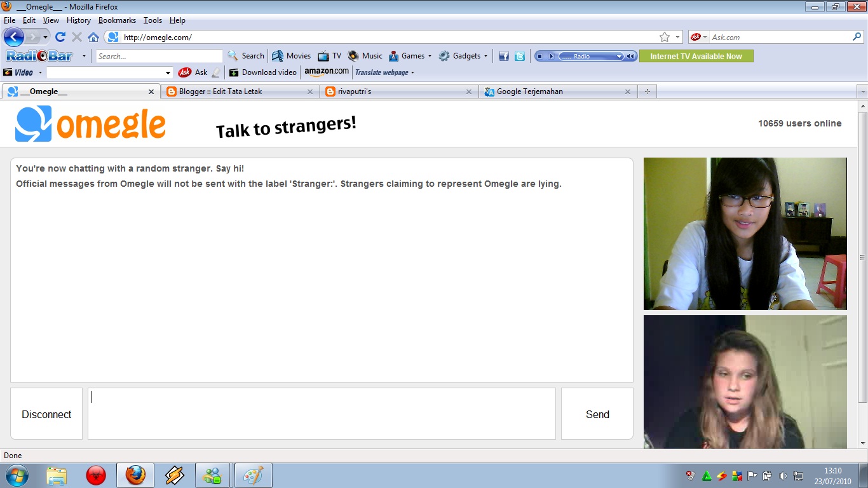The height and width of the screenshot is (488, 868).
Task: Open the Windows Start menu
Action: (16, 475)
